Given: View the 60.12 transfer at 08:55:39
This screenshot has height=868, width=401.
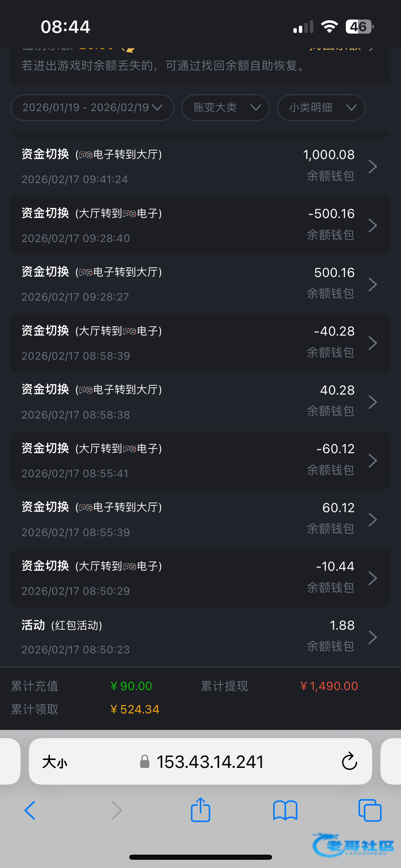Looking at the screenshot, I should coord(200,519).
